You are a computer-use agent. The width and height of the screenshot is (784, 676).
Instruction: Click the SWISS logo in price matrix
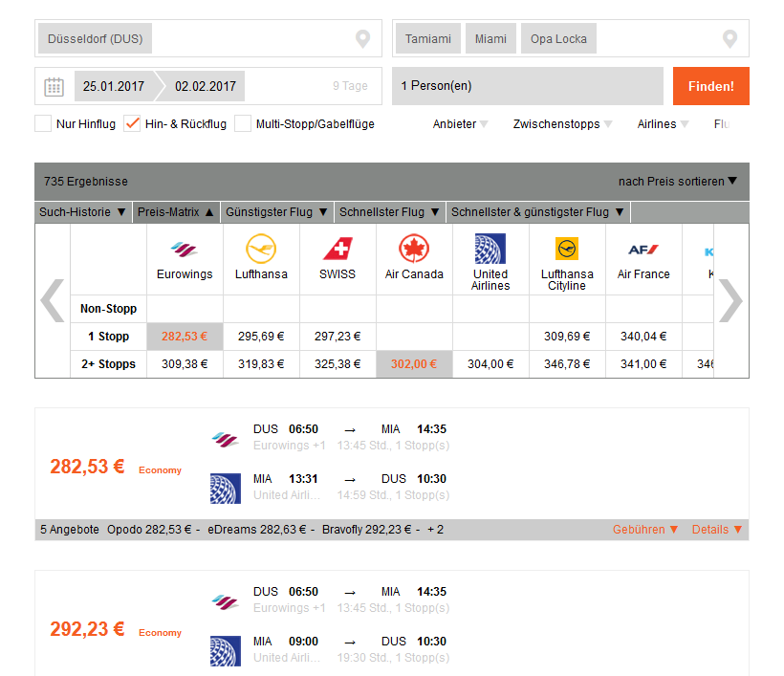point(338,249)
